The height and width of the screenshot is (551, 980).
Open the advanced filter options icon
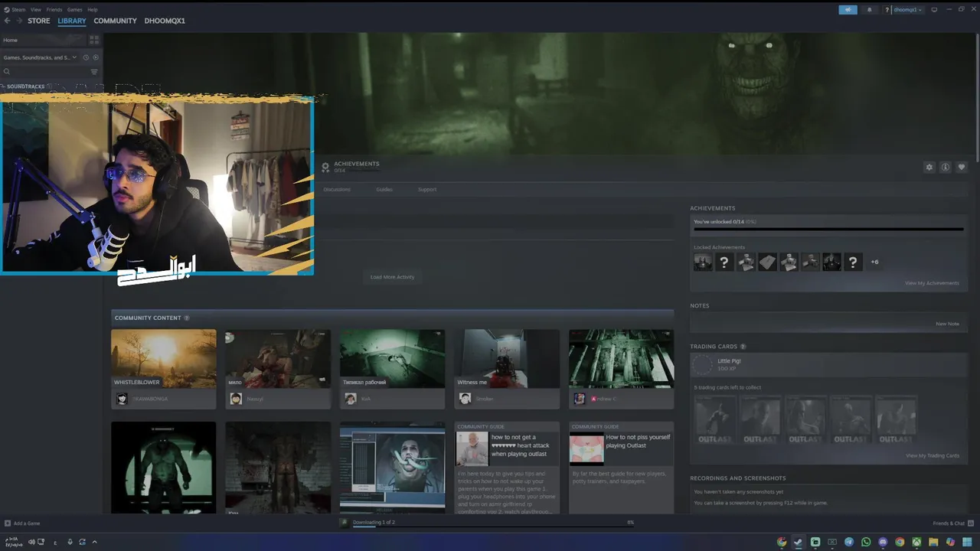pos(94,72)
